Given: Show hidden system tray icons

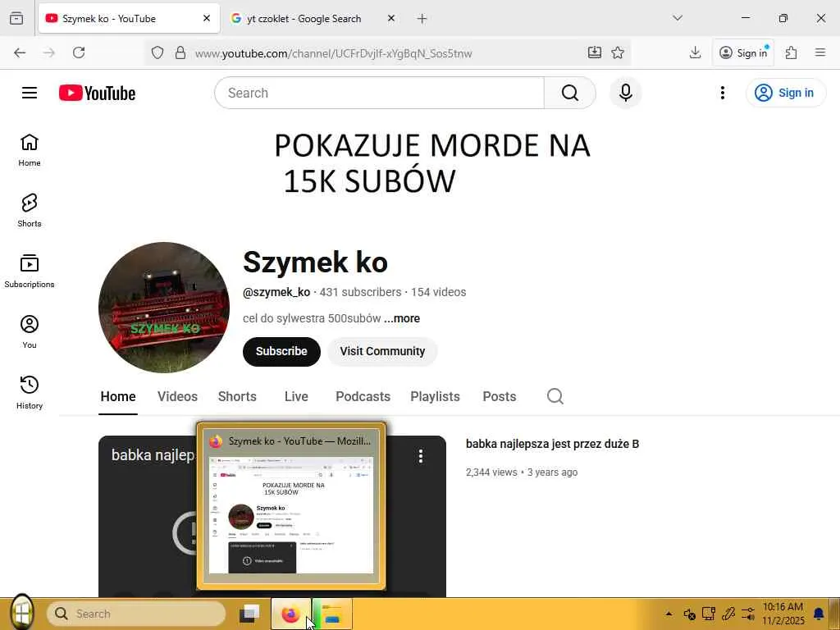Looking at the screenshot, I should pos(669,614).
